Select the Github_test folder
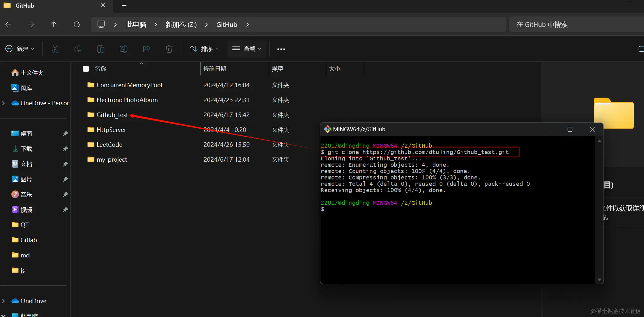 coord(112,115)
